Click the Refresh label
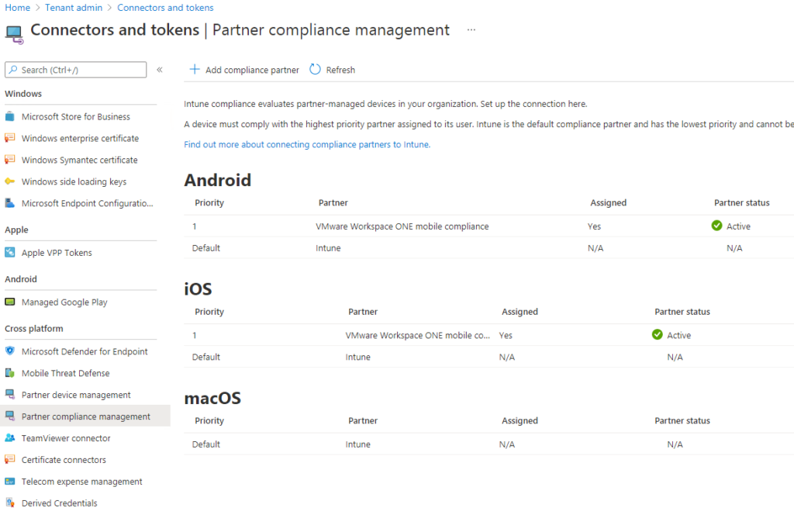 340,70
